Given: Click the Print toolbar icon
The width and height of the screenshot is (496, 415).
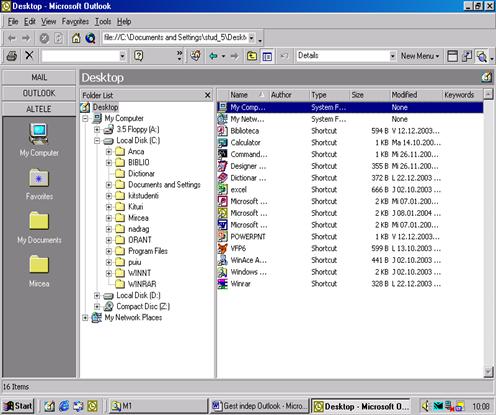Looking at the screenshot, I should tap(12, 56).
